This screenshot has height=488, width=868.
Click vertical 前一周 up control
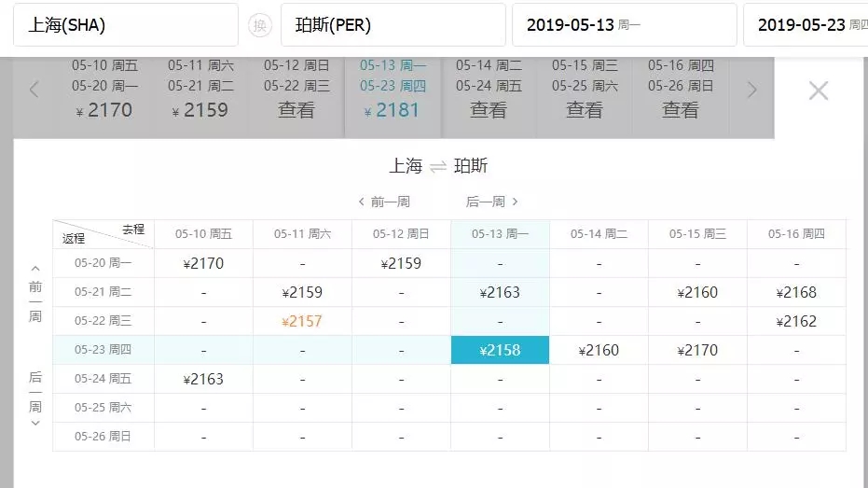tap(34, 294)
